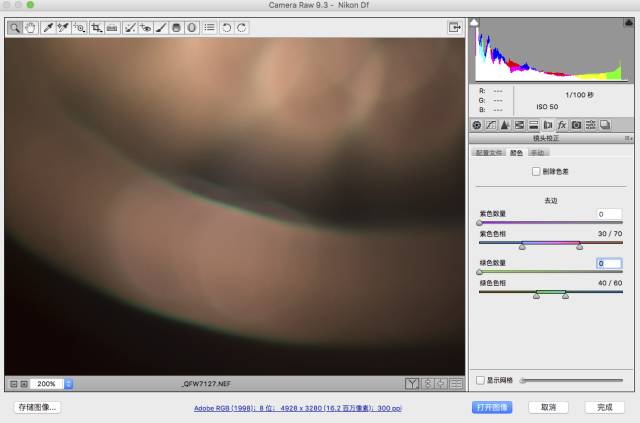Click the 紫色数量 slider track
Viewport: 640px width, 423px height.
(550, 223)
